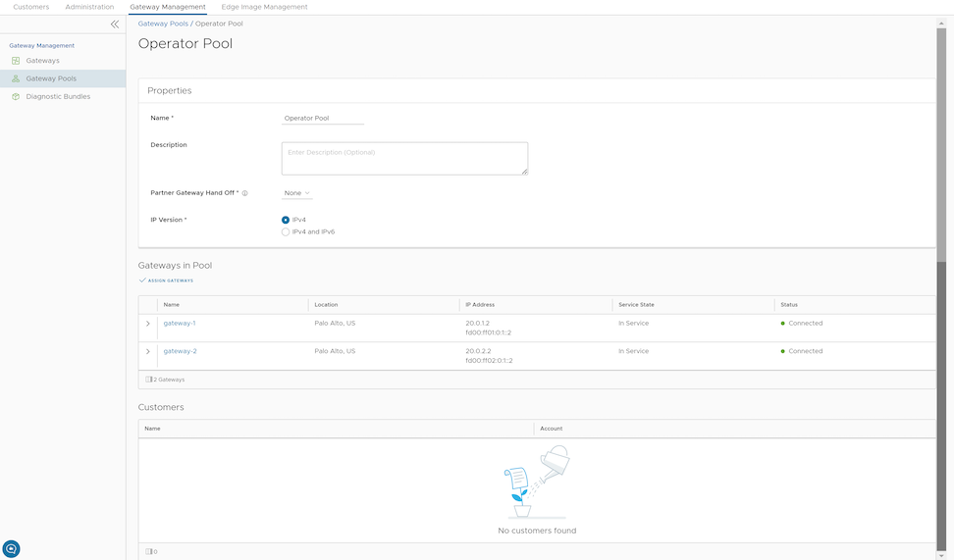This screenshot has width=954, height=560.
Task: Expand the gateway-1 row details
Action: (148, 324)
